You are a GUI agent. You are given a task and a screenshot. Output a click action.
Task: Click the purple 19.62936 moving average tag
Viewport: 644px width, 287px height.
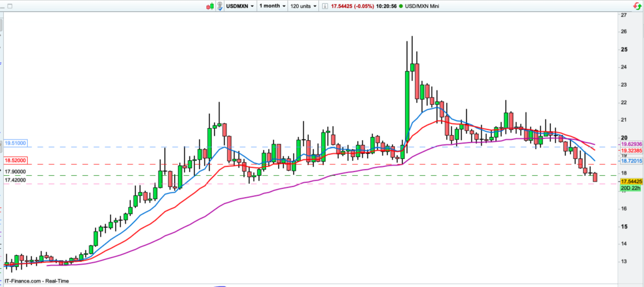click(631, 143)
